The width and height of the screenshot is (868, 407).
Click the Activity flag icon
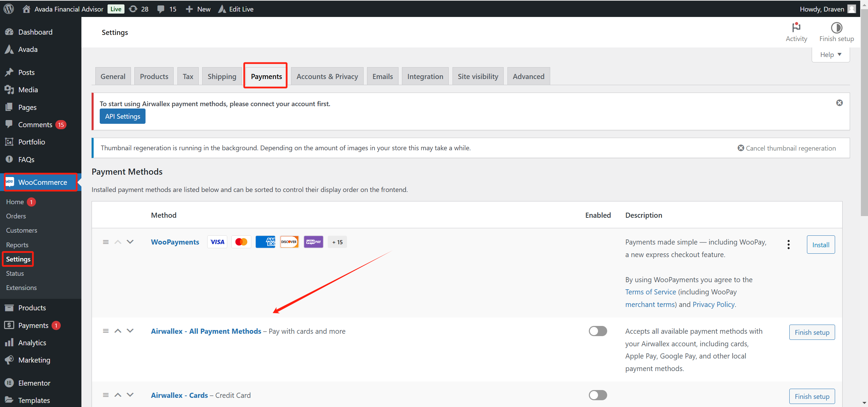tap(796, 28)
